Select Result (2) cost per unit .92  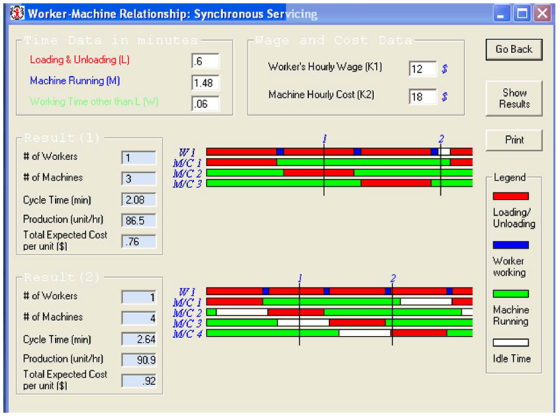(139, 381)
